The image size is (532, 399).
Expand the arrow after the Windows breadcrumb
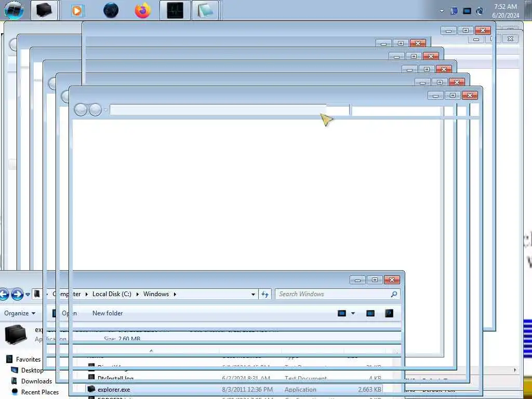175,294
